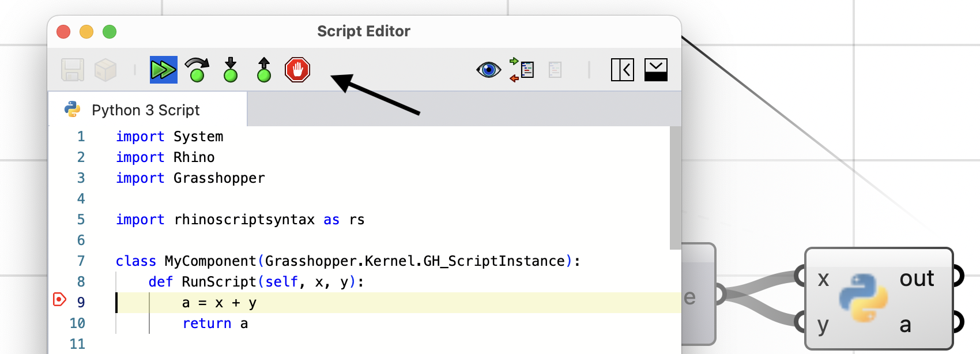Toggle the inputs/outputs sync icon with arrows

522,70
